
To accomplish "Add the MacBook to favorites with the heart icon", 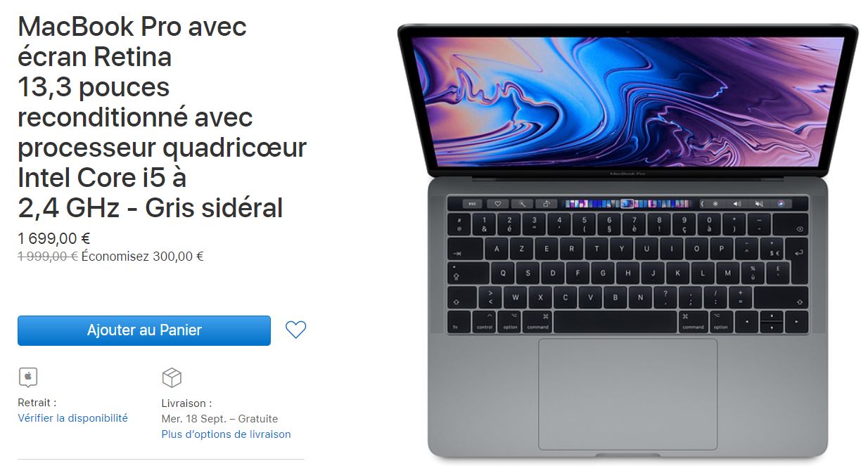I will pos(296,330).
